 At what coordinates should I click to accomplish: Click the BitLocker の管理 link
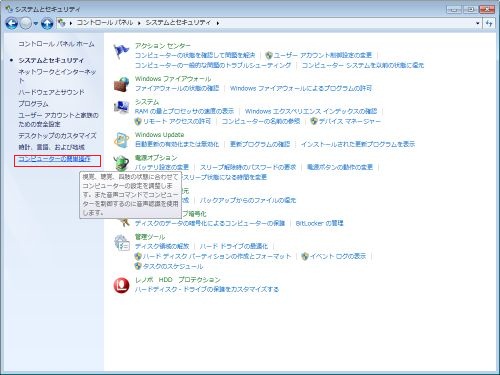(319, 223)
